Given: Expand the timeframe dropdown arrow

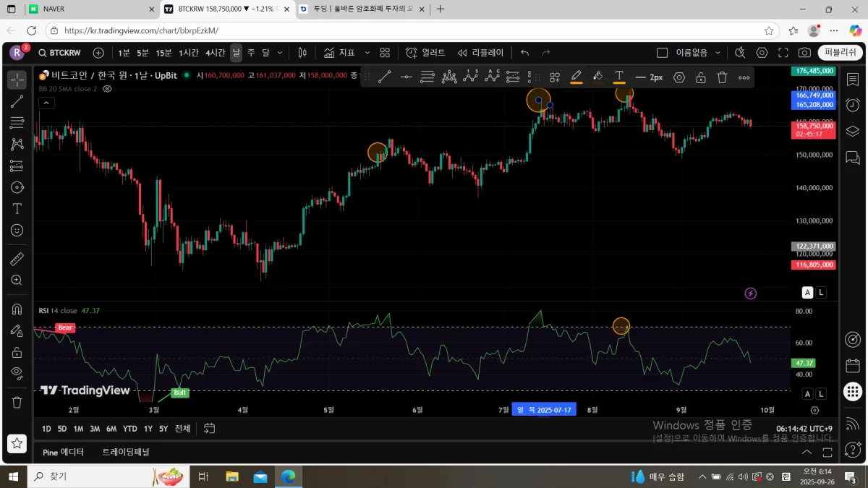Looking at the screenshot, I should [280, 53].
